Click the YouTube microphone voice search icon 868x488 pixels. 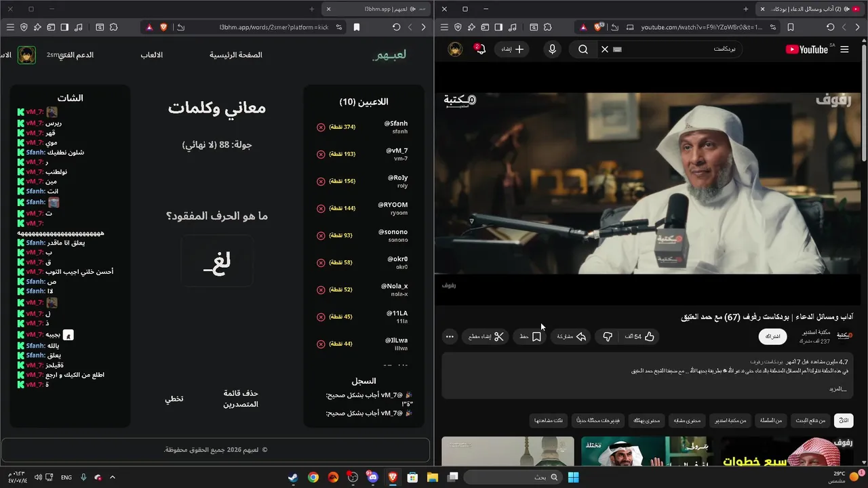click(552, 49)
